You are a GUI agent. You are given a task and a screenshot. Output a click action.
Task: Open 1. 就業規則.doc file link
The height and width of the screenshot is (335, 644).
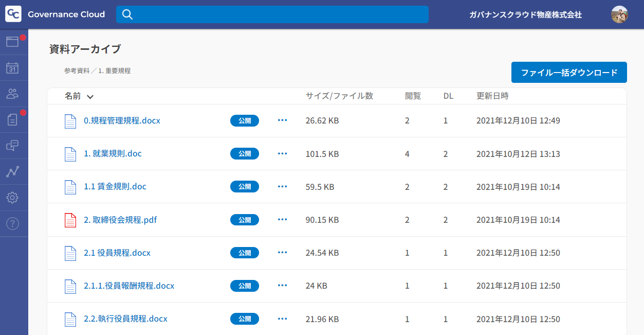(x=113, y=153)
